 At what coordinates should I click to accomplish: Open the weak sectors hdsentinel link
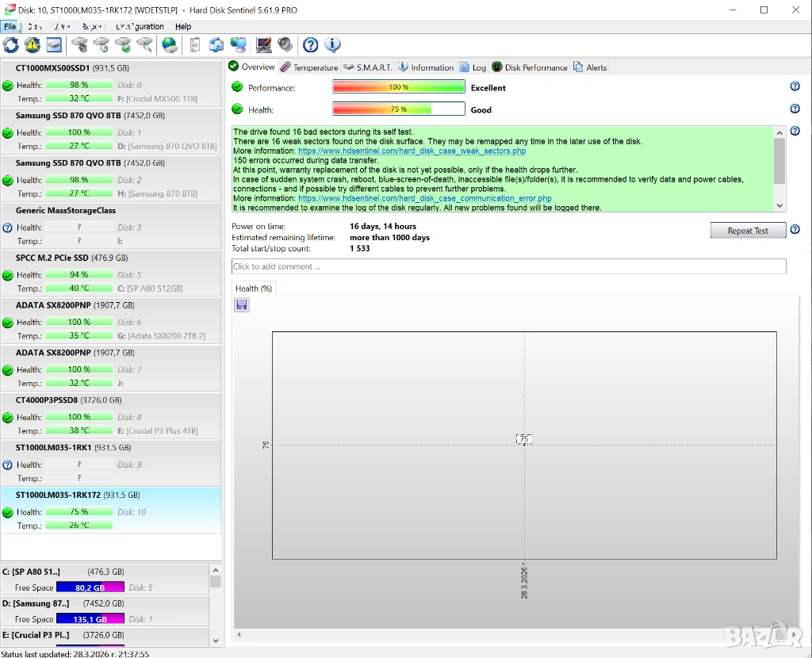point(412,151)
